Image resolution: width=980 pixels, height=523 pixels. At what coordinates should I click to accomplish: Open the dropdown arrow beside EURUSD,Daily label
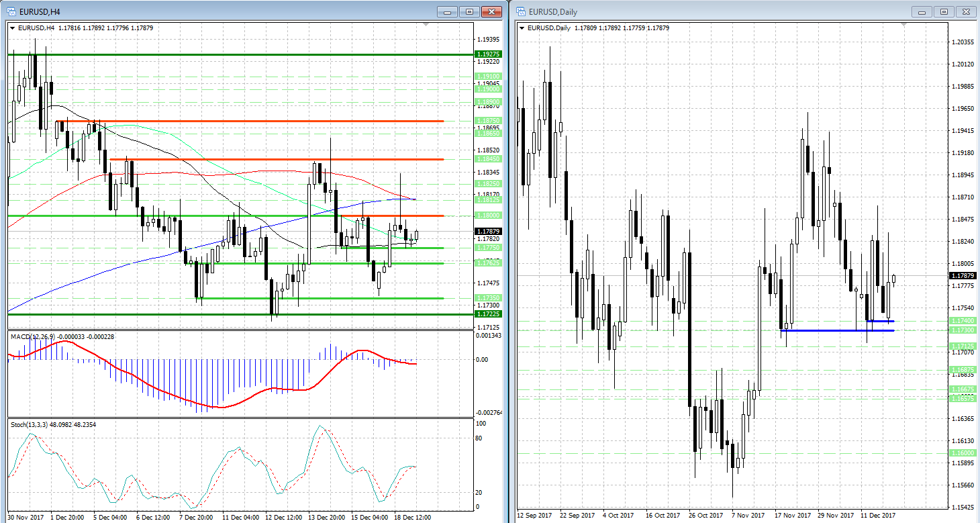click(x=523, y=28)
